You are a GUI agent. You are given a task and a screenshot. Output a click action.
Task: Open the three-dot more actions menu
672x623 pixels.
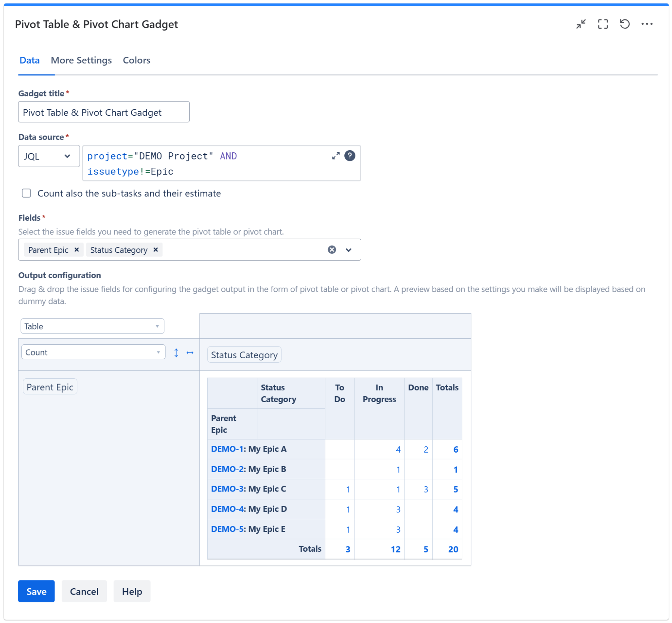[x=647, y=24]
